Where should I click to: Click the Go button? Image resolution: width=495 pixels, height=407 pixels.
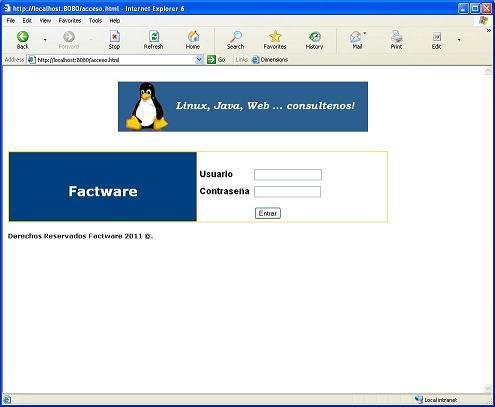pyautogui.click(x=216, y=60)
